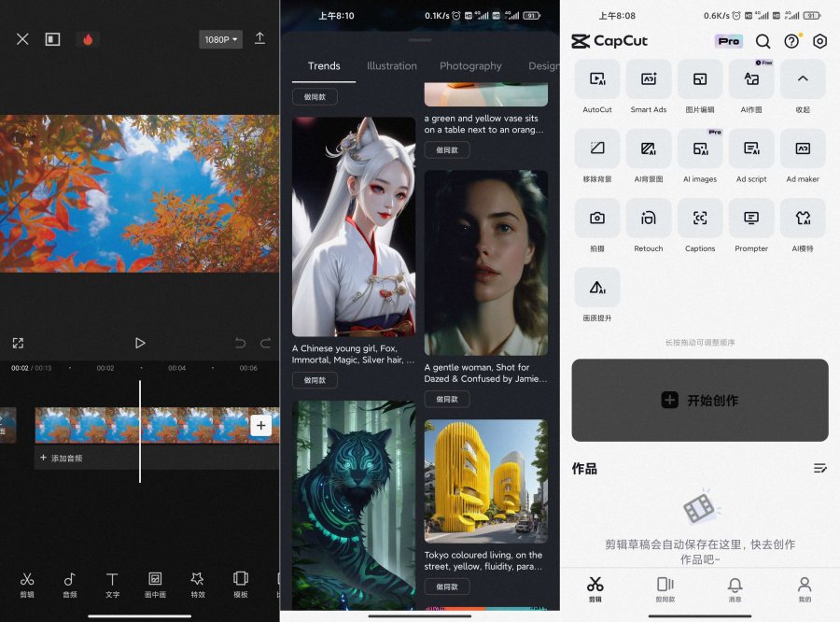840x622 pixels.
Task: Export the project via the upload arrow
Action: (260, 38)
